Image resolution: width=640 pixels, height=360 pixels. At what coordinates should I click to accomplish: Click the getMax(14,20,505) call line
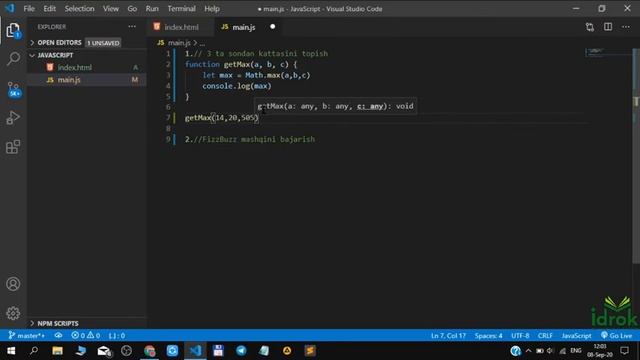[x=222, y=118]
